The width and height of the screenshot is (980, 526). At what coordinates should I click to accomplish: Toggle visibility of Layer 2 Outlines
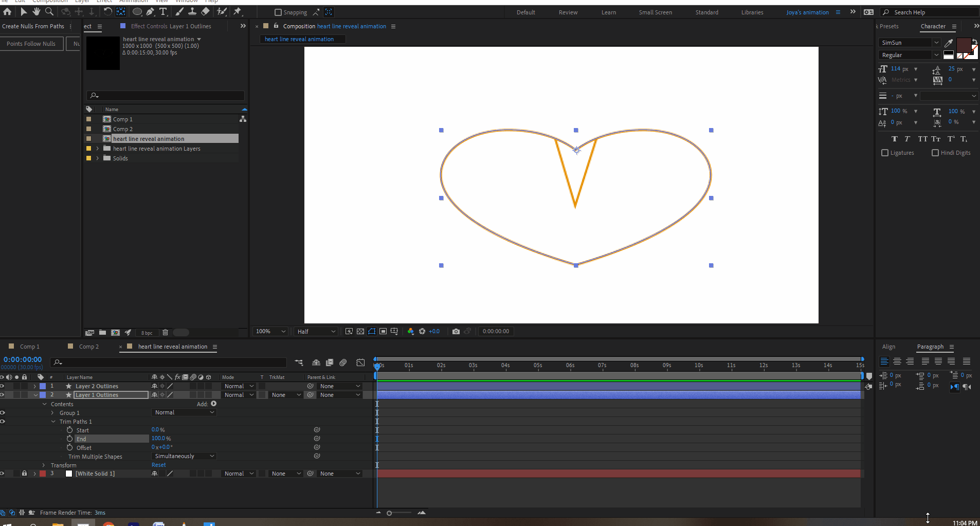(3, 386)
